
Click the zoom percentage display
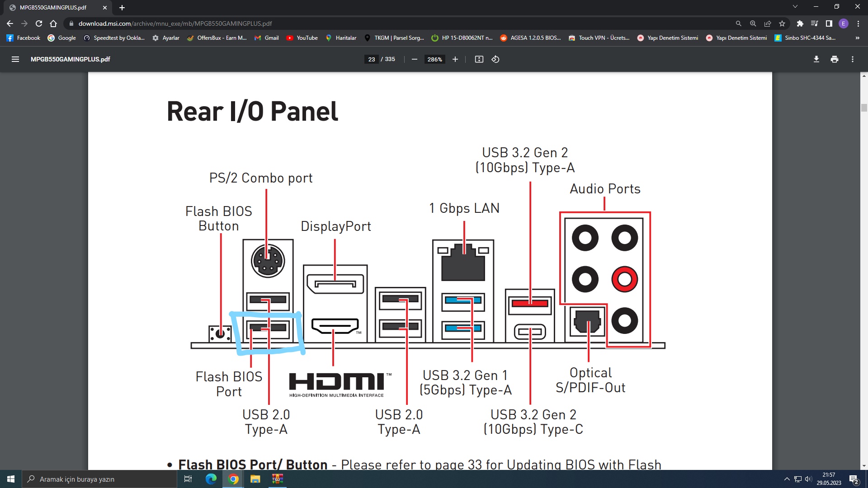[434, 59]
